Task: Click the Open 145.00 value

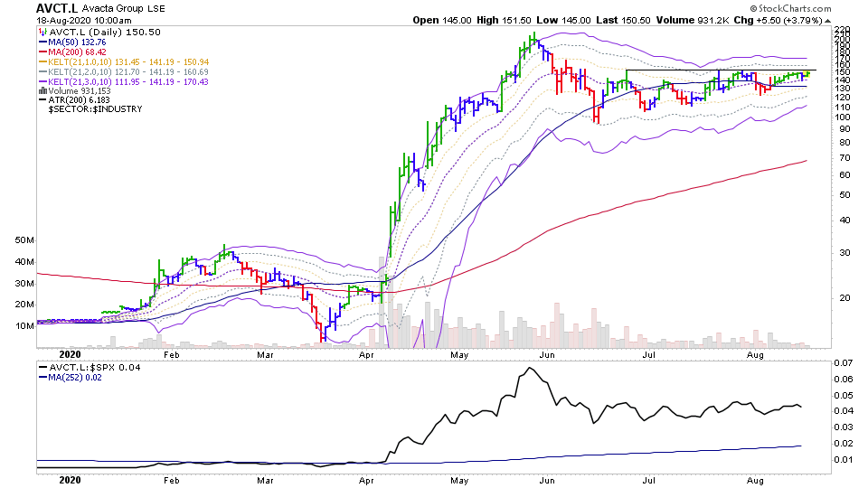Action: pyautogui.click(x=442, y=20)
